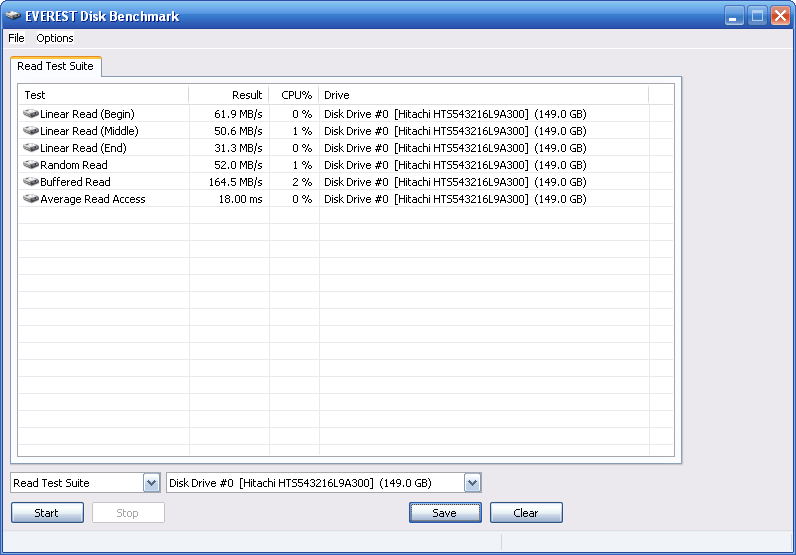
Task: Click the 1 % CPU value for Random Read
Action: click(302, 165)
